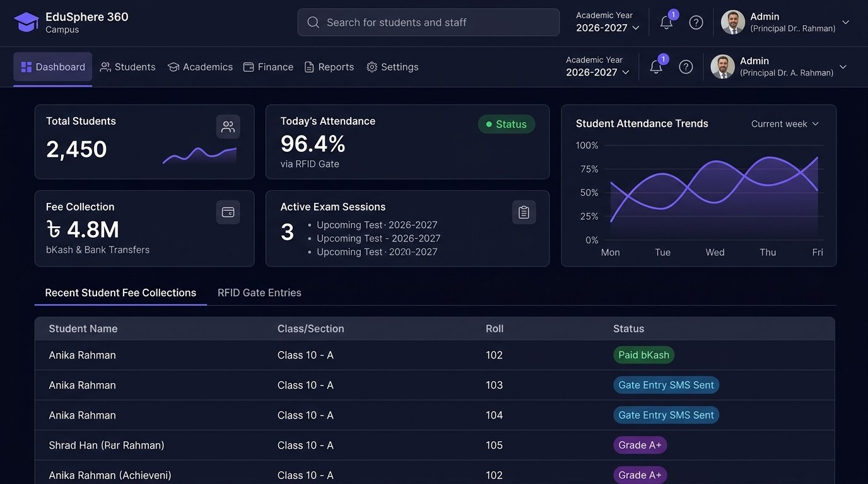Go to the Students tab
868x484 pixels.
(x=128, y=67)
